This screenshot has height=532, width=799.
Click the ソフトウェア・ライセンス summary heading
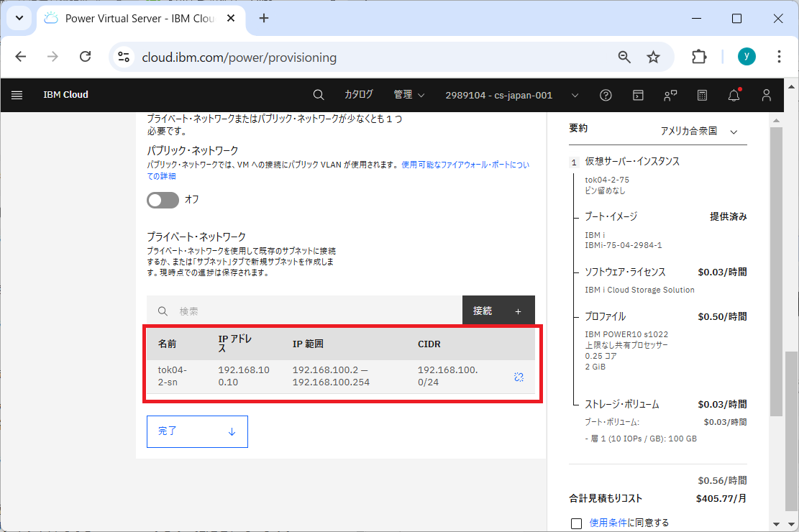(625, 272)
